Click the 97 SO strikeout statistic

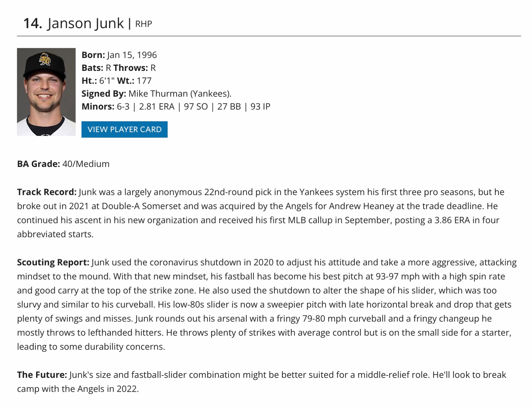point(196,107)
